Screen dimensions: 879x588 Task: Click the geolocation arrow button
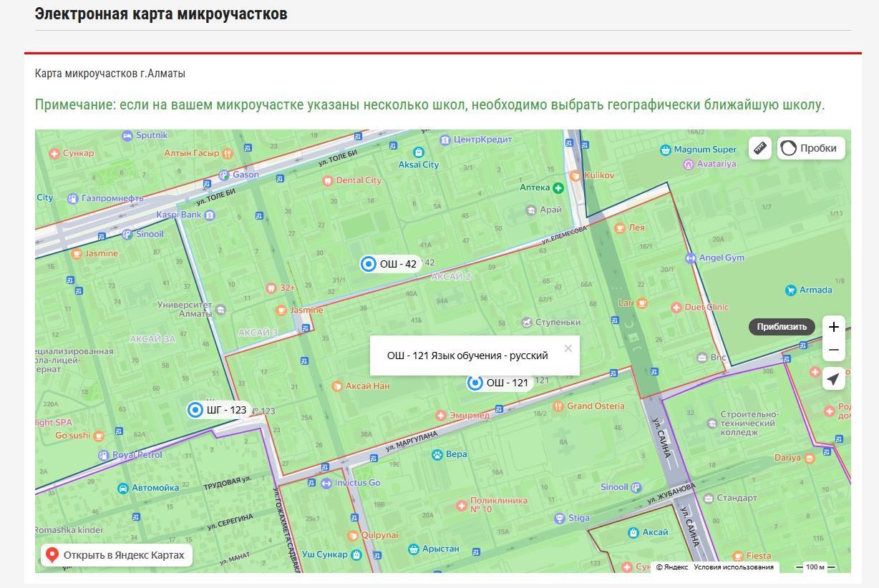833,378
